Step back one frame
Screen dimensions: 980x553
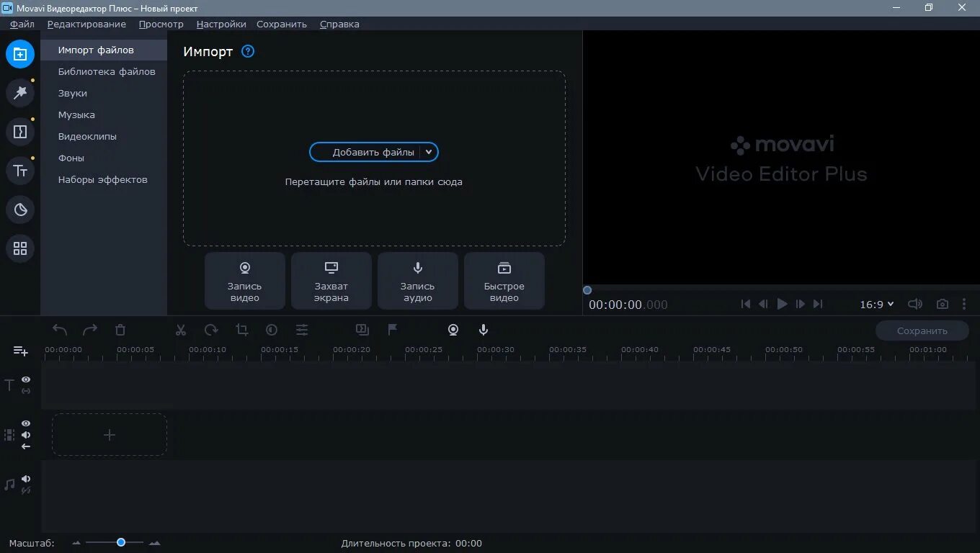(x=763, y=304)
